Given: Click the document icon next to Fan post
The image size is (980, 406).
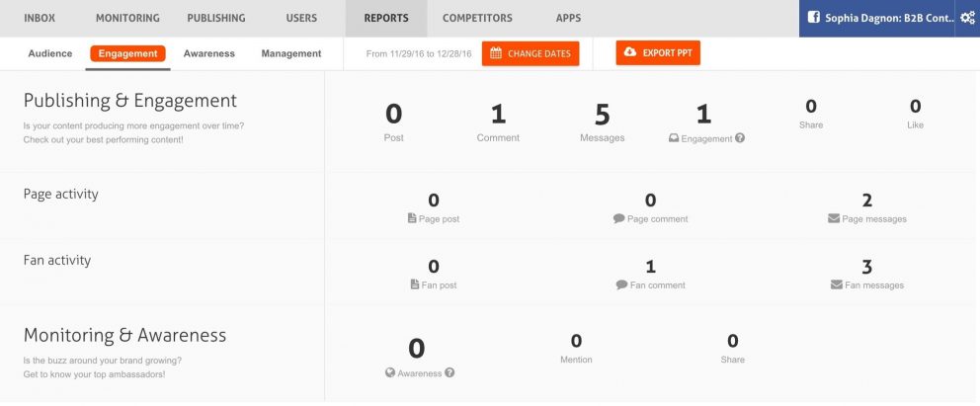Looking at the screenshot, I should point(414,284).
